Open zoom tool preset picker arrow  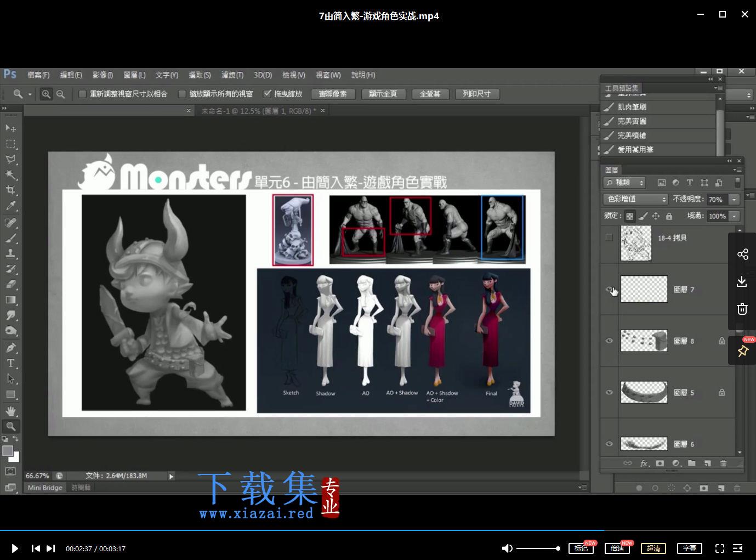[x=30, y=94]
